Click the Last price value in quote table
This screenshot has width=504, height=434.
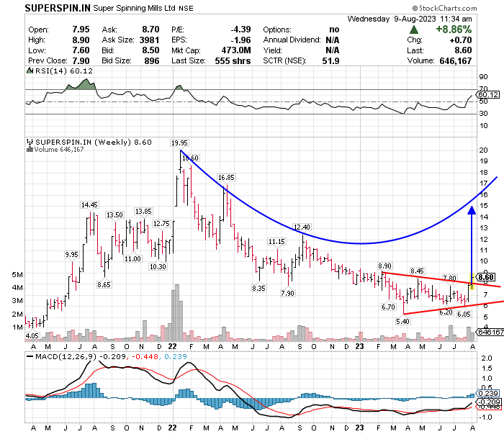[463, 50]
